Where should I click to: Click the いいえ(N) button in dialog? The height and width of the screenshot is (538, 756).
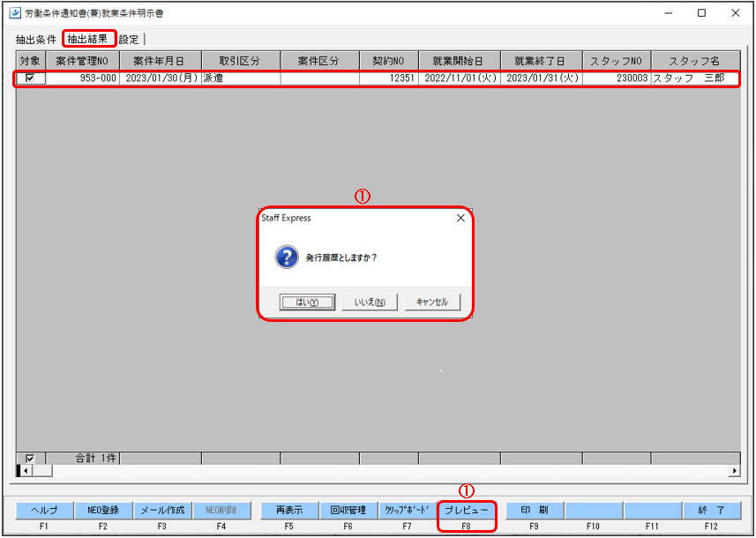tap(370, 303)
